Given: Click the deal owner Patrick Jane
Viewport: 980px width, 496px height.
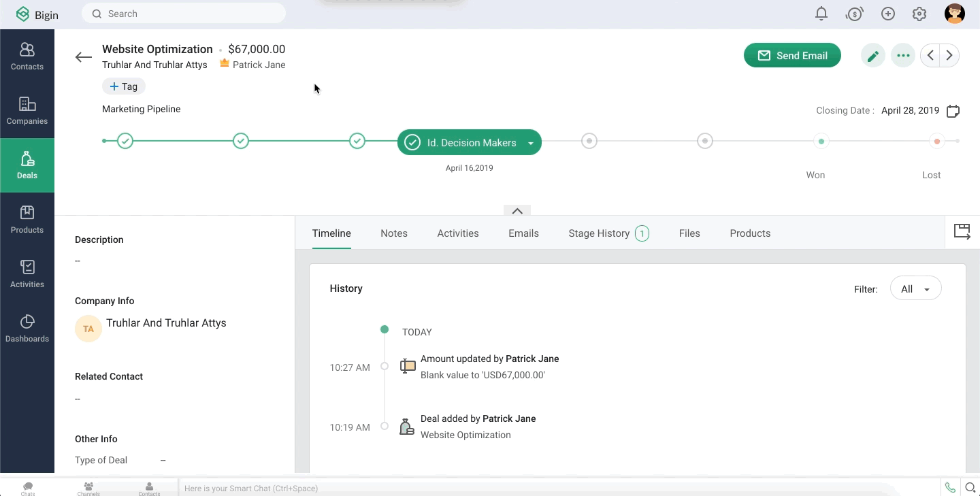Looking at the screenshot, I should click(259, 65).
